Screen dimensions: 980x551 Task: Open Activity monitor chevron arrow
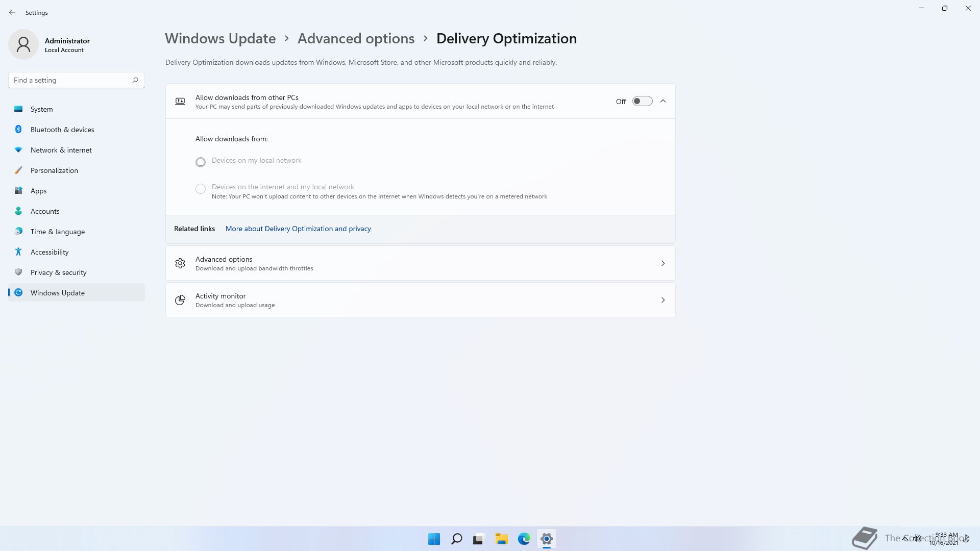(x=663, y=300)
